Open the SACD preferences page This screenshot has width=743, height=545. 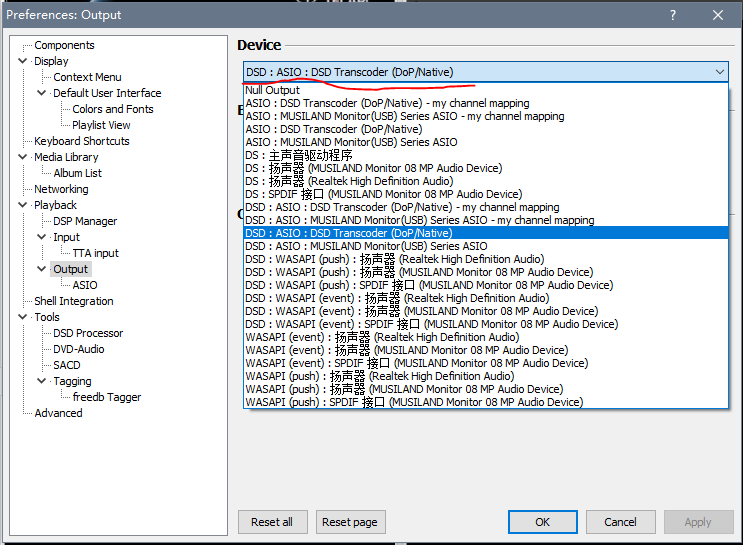click(67, 365)
